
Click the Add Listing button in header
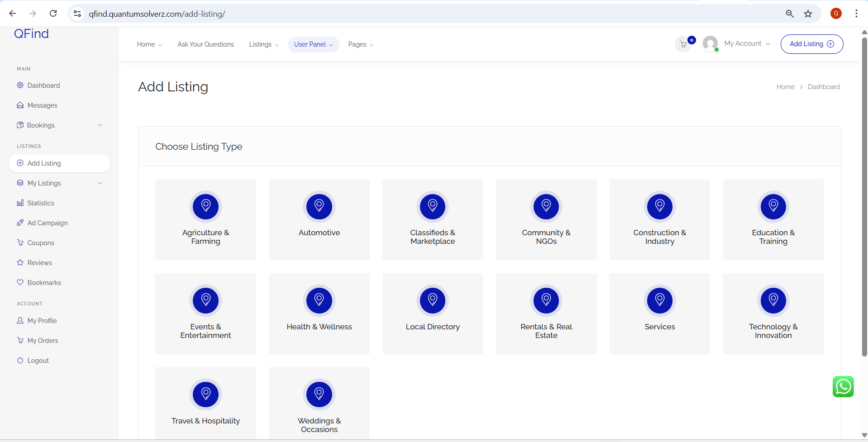point(811,44)
